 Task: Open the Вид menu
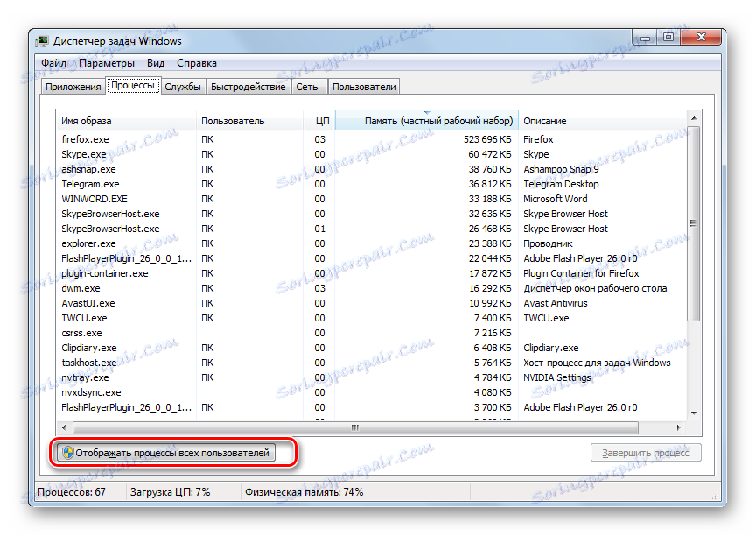point(155,63)
